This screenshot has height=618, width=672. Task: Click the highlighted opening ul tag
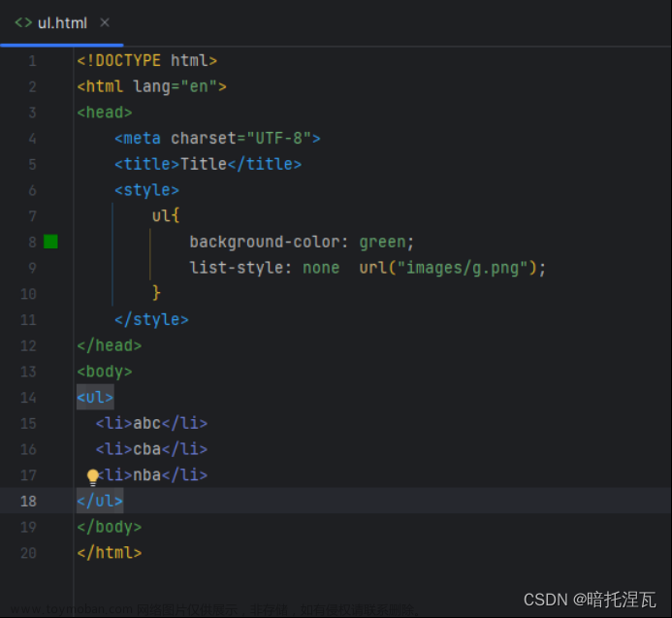pyautogui.click(x=95, y=397)
